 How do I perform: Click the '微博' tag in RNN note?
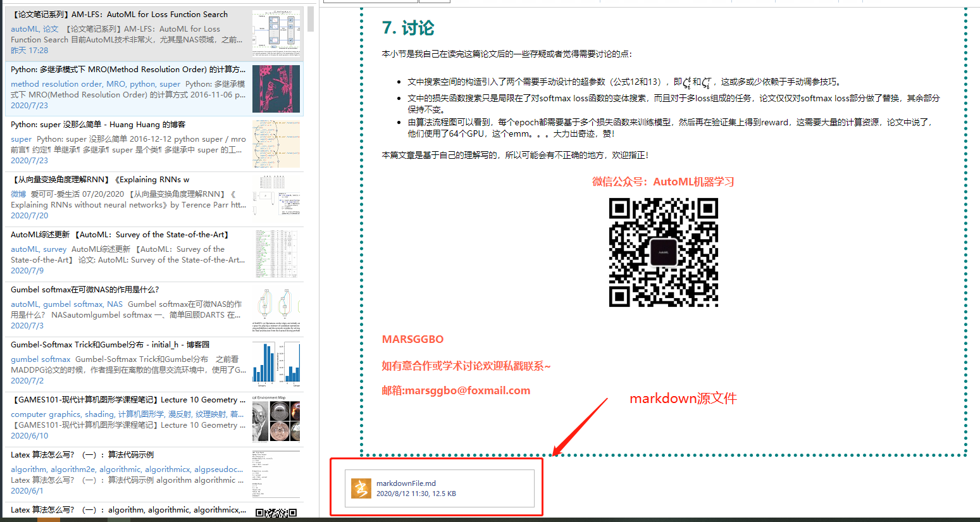click(x=18, y=194)
